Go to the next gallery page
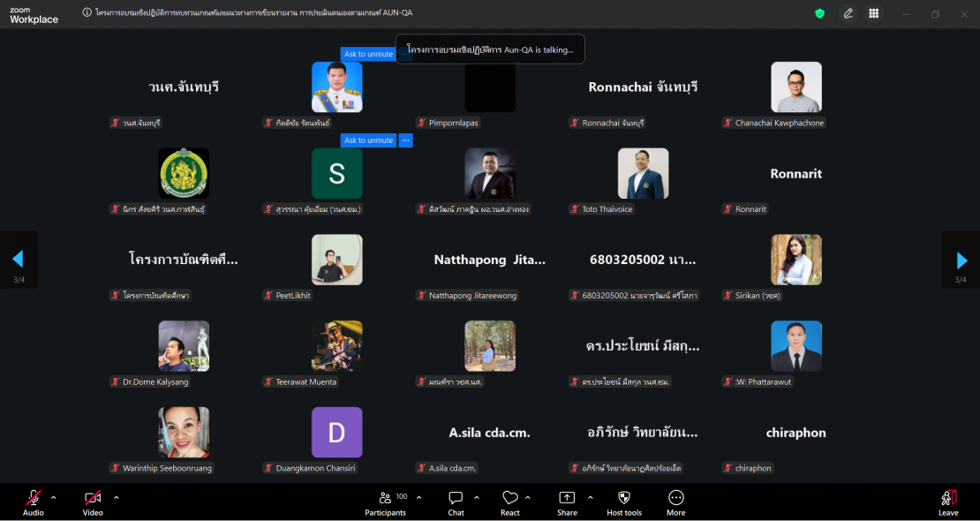Image resolution: width=980 pixels, height=521 pixels. pyautogui.click(x=961, y=260)
